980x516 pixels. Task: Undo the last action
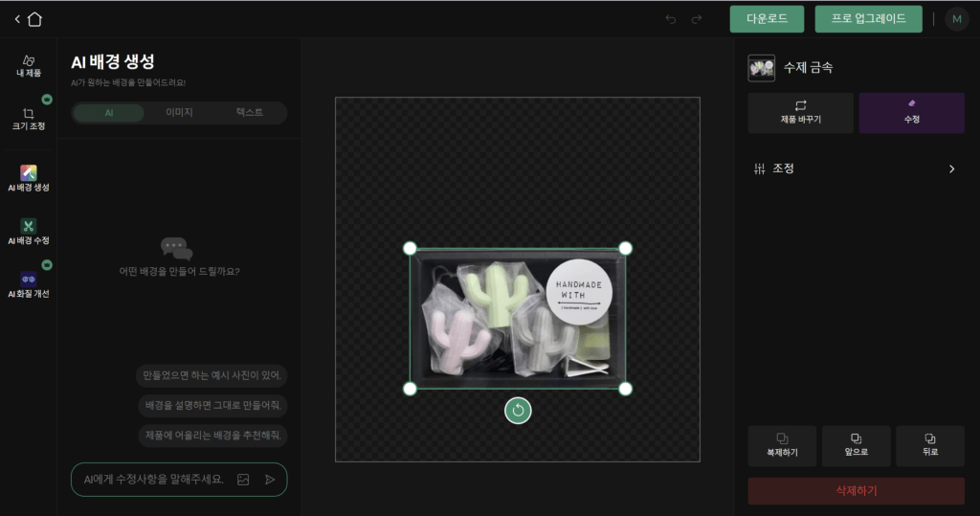[671, 19]
